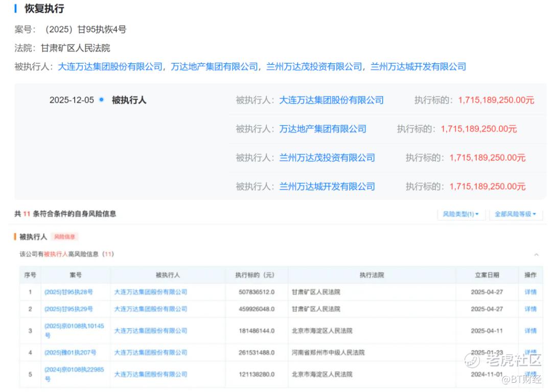This screenshot has height=392, width=552.
Task: Open the 全部风险等级 dropdown filter
Action: (x=515, y=214)
